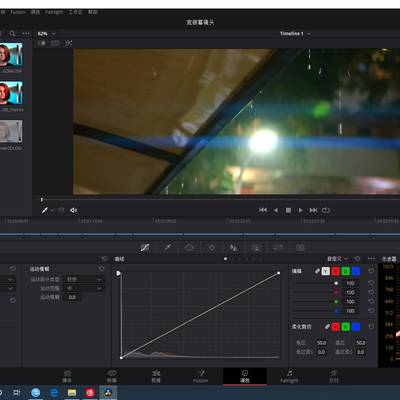Play the clip in reverse

[276, 210]
